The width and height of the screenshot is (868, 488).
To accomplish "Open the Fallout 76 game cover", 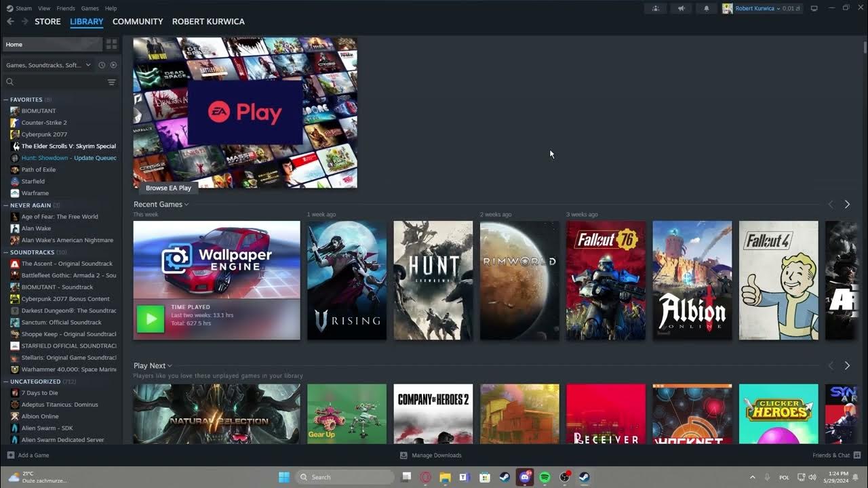I will [x=606, y=280].
